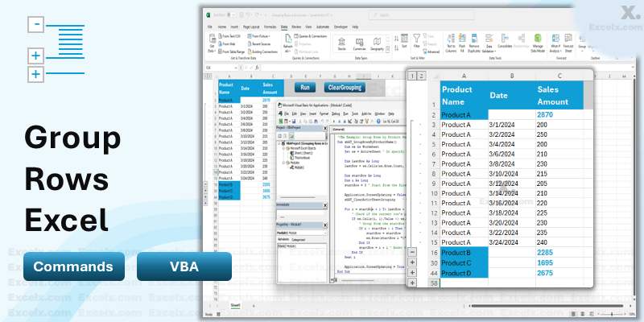Click Run Sub play icon in VBA toolbar
Image resolution: width=644 pixels, height=322 pixels.
click(333, 122)
